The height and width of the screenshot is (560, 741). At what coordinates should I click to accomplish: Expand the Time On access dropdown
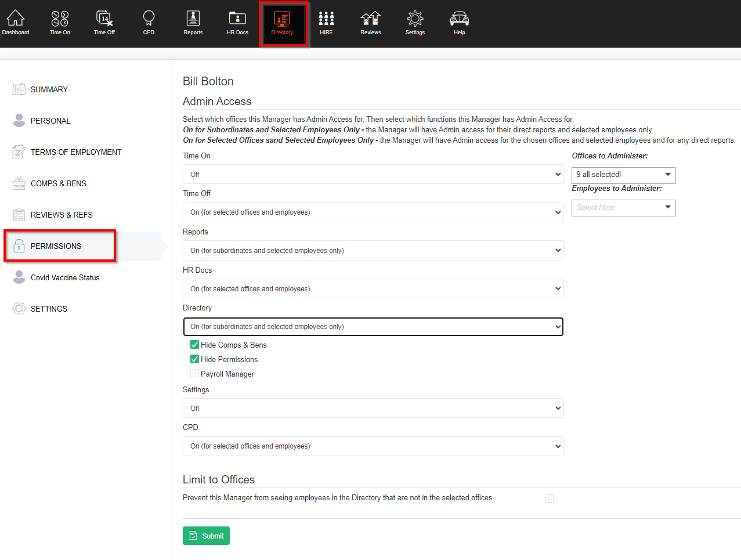(373, 174)
